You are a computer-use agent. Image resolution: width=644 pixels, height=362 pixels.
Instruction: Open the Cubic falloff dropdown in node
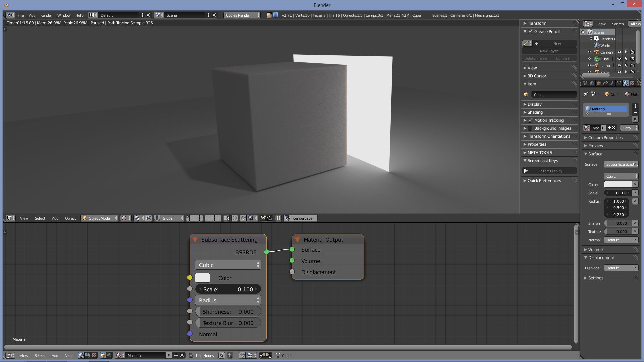pos(228,265)
